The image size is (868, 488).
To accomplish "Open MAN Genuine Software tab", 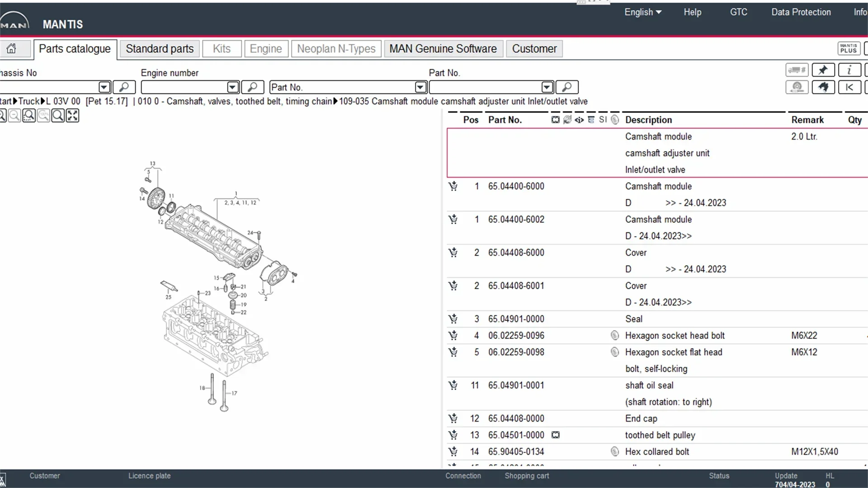I will 443,49.
